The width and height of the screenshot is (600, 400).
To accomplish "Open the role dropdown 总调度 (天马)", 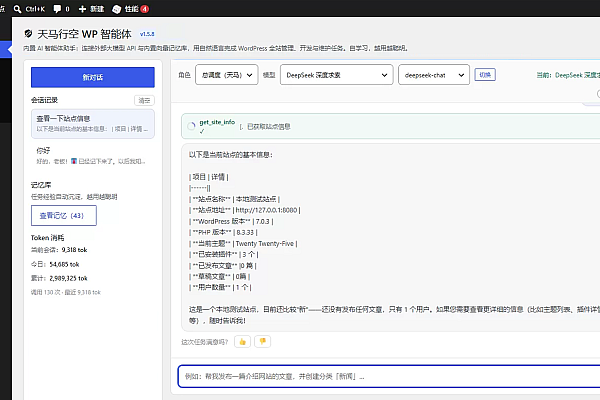I will tap(227, 75).
